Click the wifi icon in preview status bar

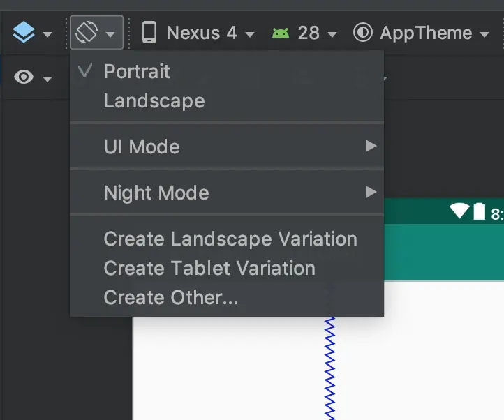459,211
